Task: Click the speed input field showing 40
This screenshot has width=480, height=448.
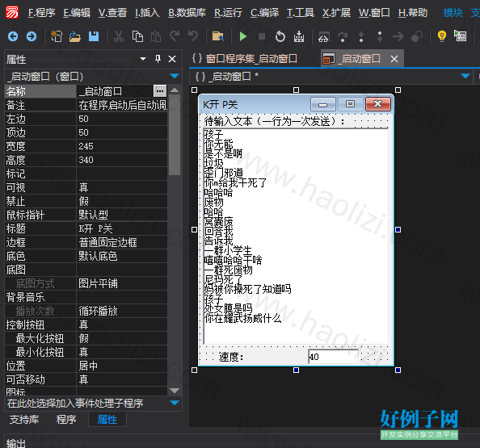Action: (x=333, y=357)
